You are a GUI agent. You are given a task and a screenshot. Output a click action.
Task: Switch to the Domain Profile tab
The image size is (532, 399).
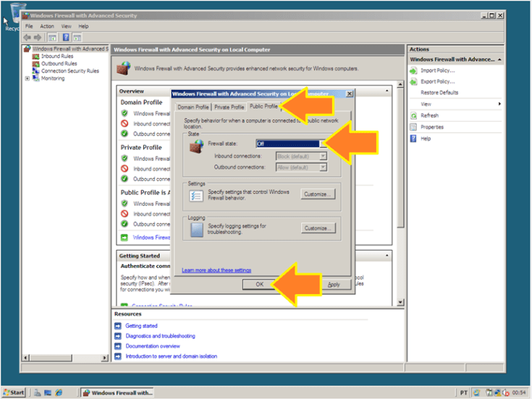tap(193, 106)
